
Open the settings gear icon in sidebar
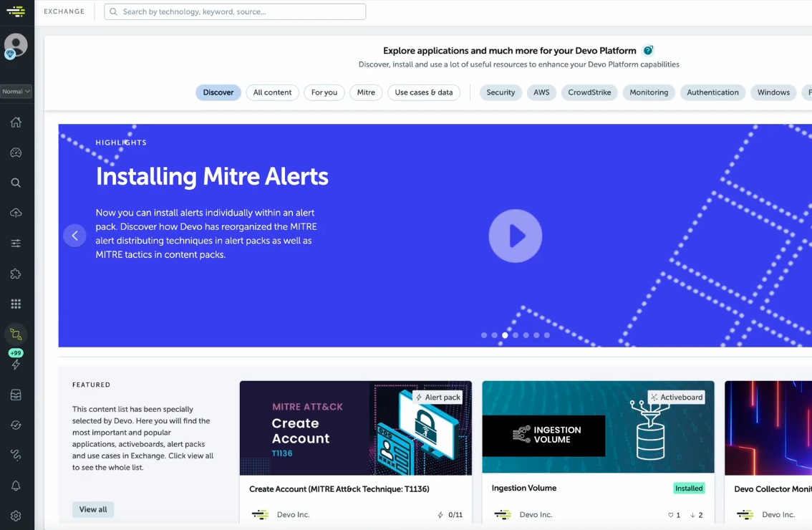point(16,516)
